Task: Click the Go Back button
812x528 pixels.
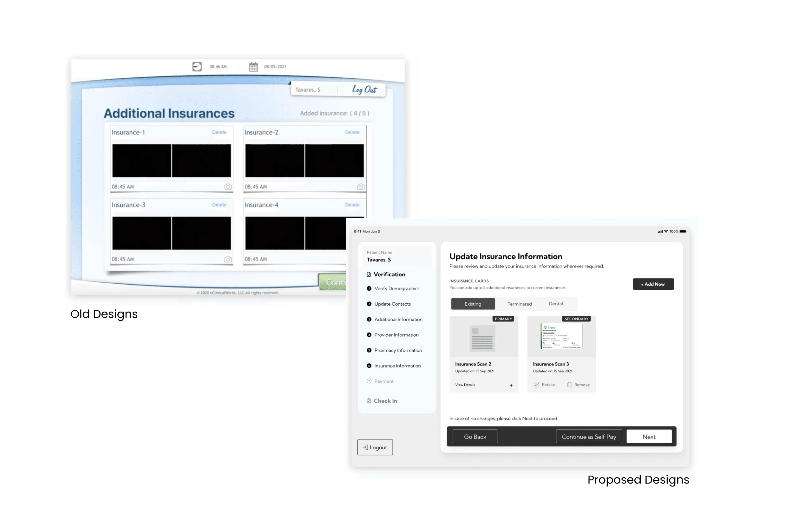Action: tap(475, 437)
